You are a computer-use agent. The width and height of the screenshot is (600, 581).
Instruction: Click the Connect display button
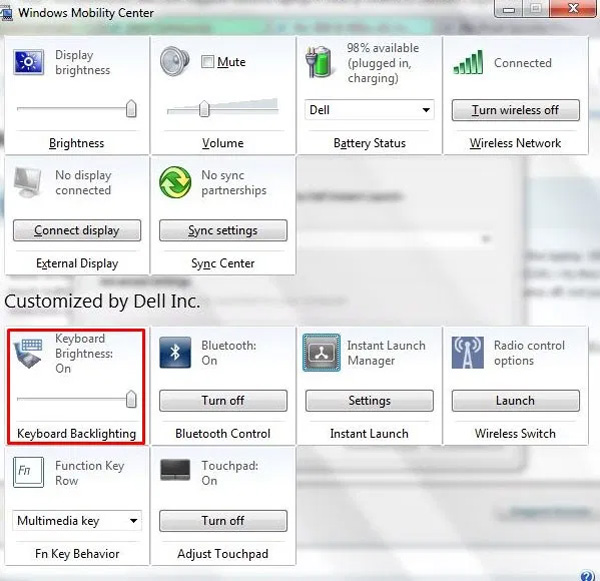pyautogui.click(x=77, y=230)
